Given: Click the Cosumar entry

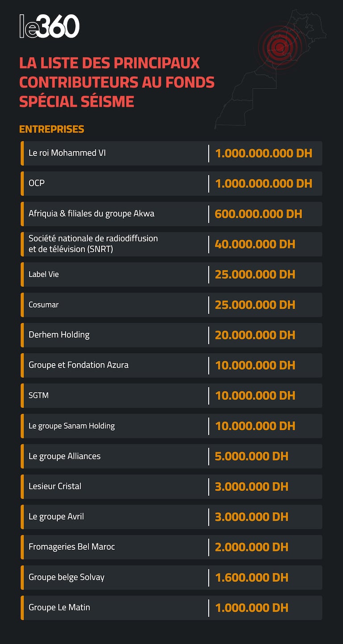Looking at the screenshot, I should [x=44, y=305].
